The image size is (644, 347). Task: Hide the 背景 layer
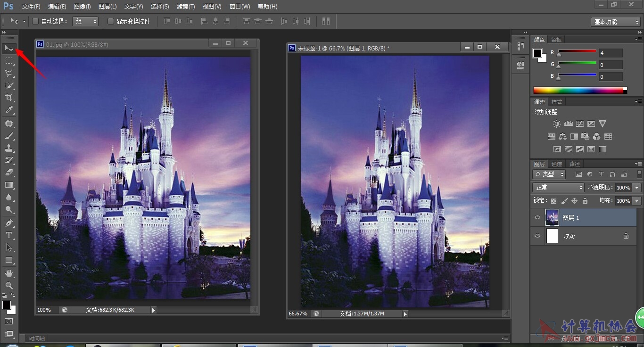tap(537, 236)
